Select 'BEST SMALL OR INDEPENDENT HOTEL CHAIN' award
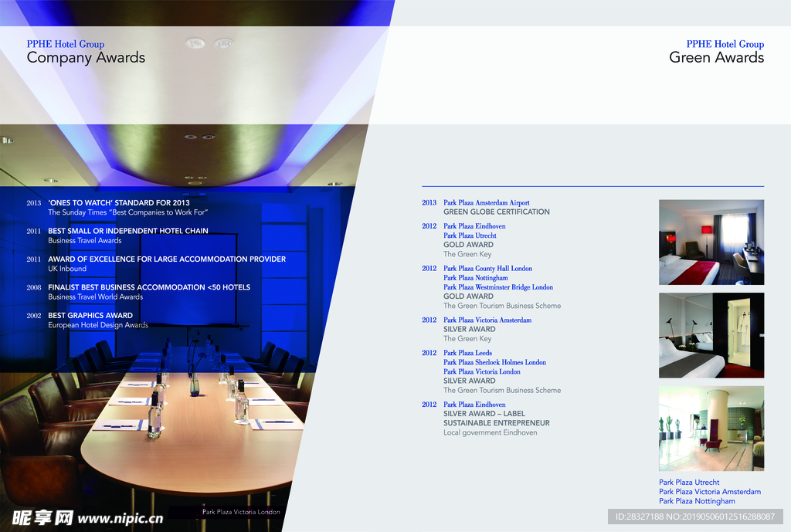 pos(127,231)
